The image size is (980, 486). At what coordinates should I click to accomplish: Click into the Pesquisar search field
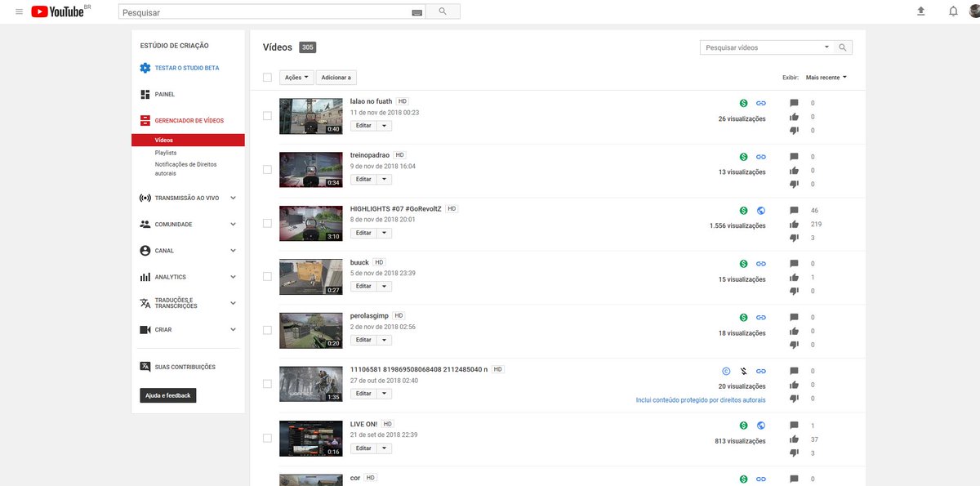pyautogui.click(x=265, y=12)
